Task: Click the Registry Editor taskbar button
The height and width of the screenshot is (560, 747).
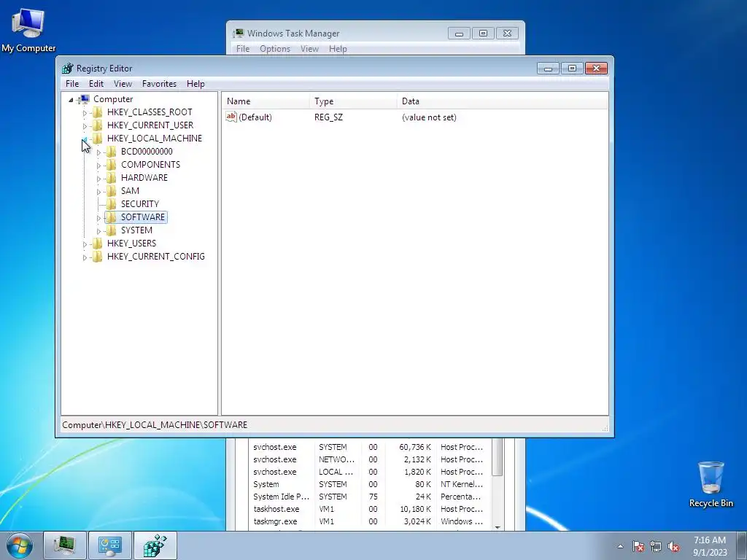Action: pyautogui.click(x=155, y=545)
